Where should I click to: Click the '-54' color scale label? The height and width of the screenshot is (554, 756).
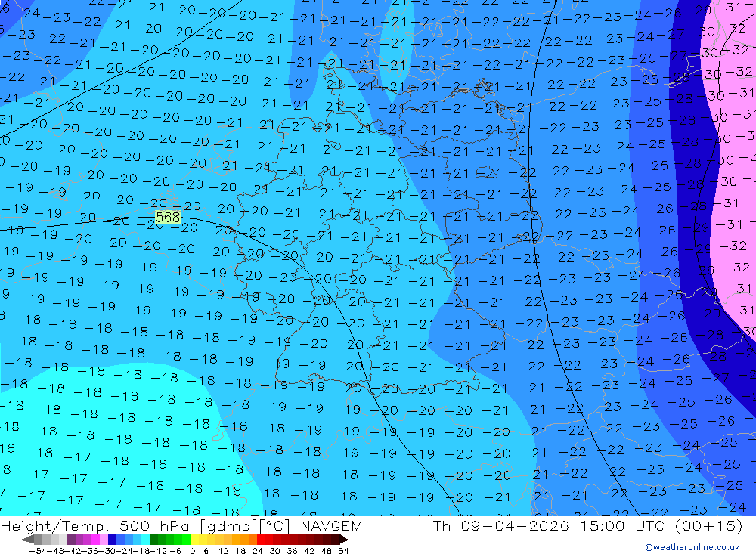pos(38,551)
